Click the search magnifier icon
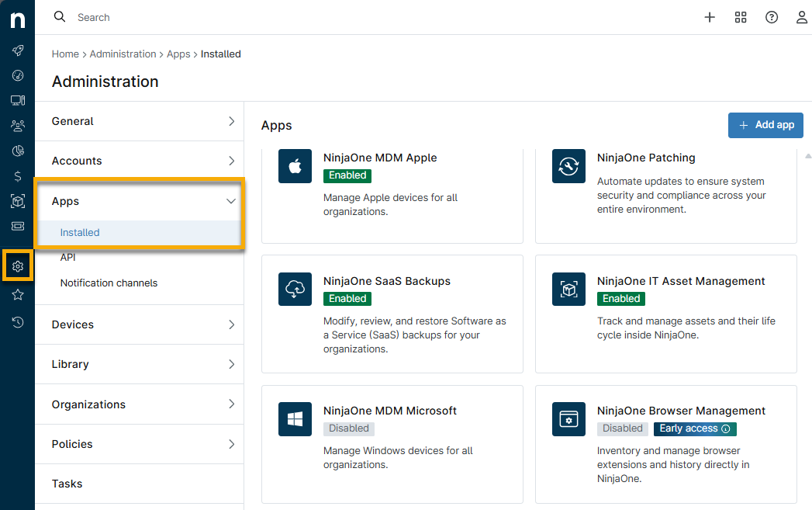This screenshot has width=812, height=510. (60, 16)
